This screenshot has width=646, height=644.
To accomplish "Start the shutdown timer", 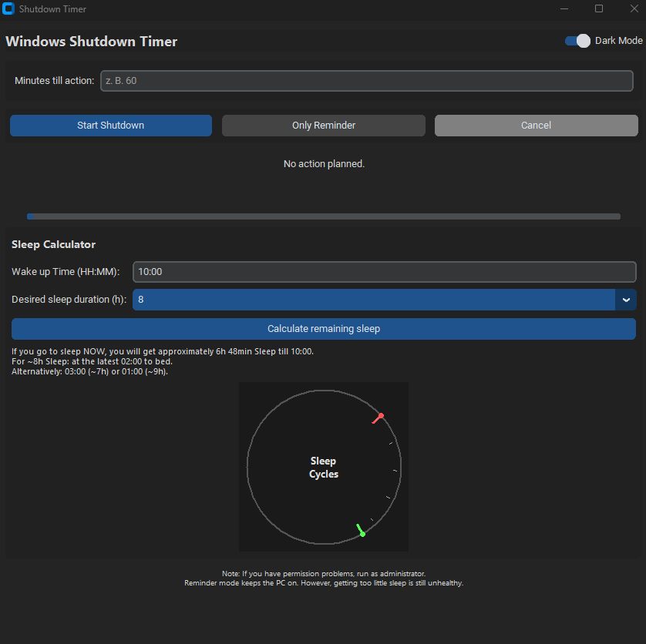I will click(x=111, y=125).
